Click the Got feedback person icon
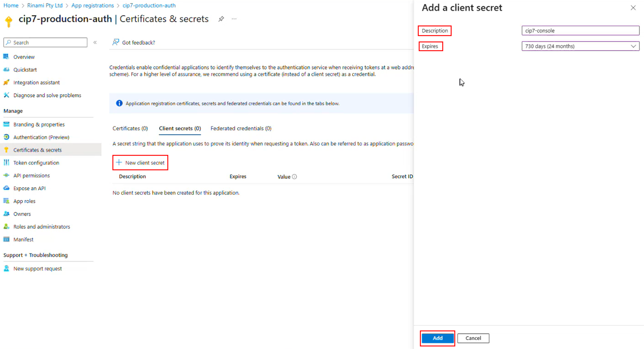644x349 pixels. coord(116,42)
